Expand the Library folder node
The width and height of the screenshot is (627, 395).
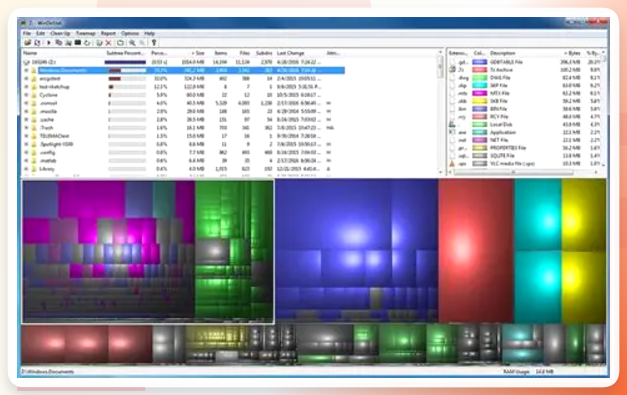tap(26, 169)
